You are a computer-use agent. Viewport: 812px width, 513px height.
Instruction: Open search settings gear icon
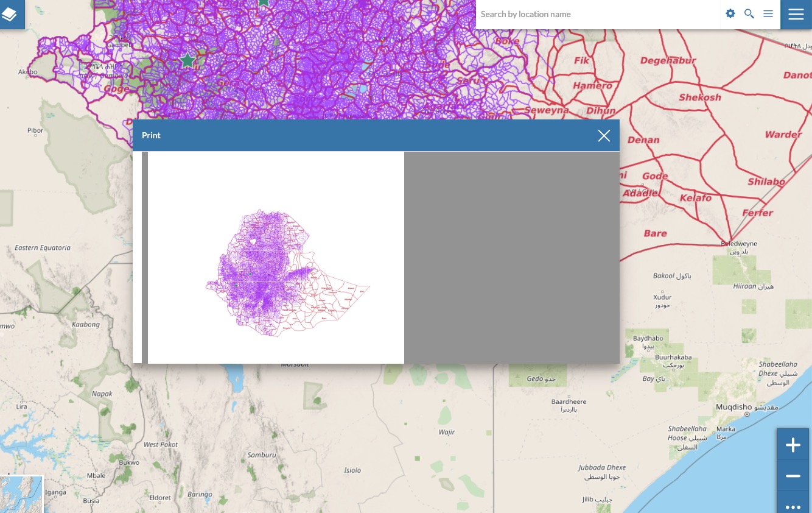click(x=730, y=13)
